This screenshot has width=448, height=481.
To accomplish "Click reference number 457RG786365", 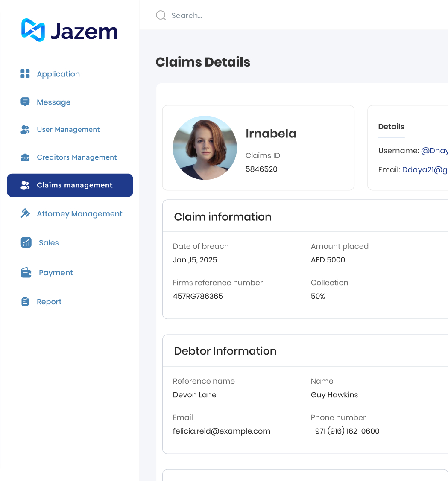I will point(198,296).
